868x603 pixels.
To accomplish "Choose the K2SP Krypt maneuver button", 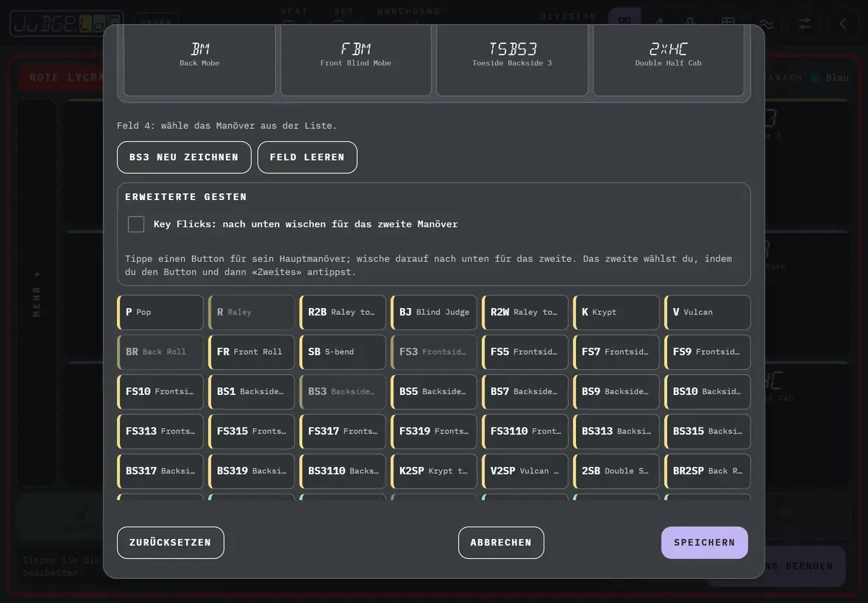I will (x=434, y=471).
